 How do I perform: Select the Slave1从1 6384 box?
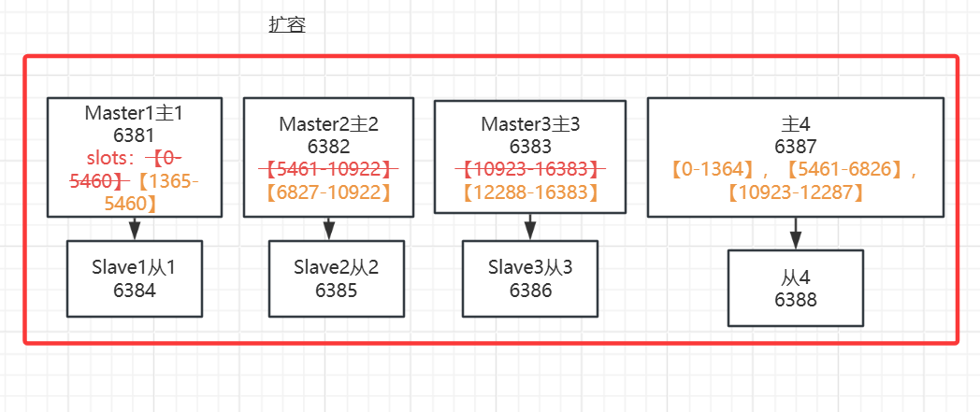pos(135,278)
